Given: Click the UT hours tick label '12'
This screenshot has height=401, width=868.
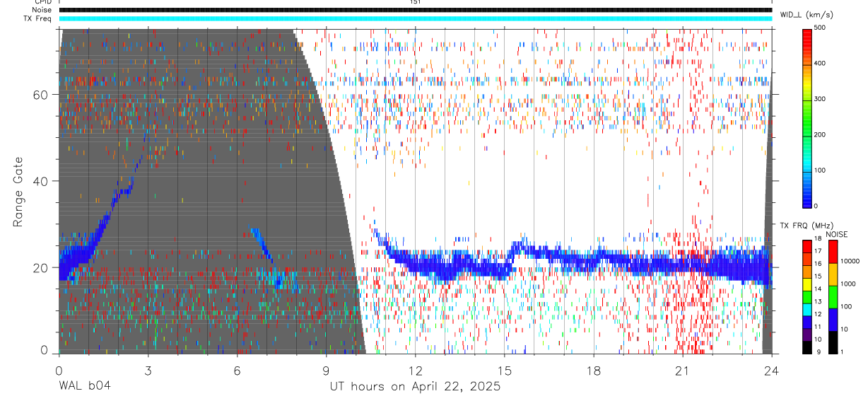Looking at the screenshot, I should tap(416, 371).
